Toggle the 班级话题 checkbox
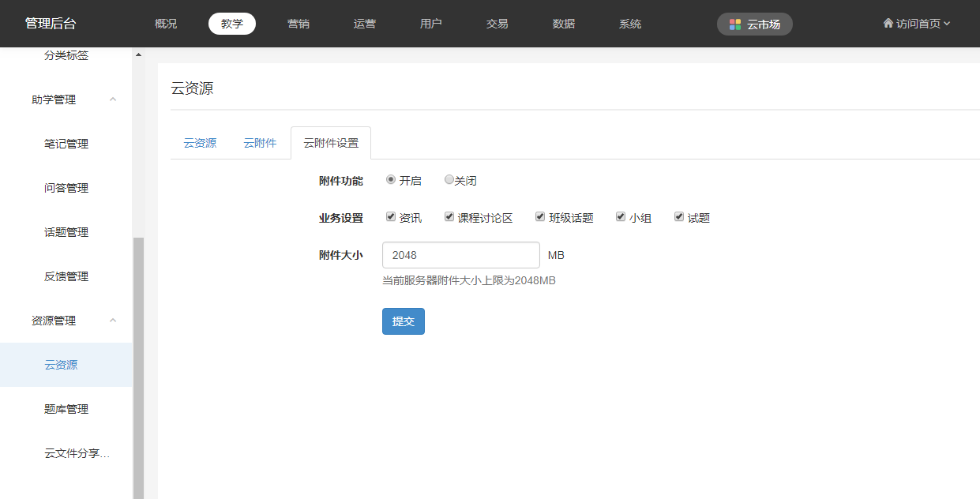 (x=540, y=217)
